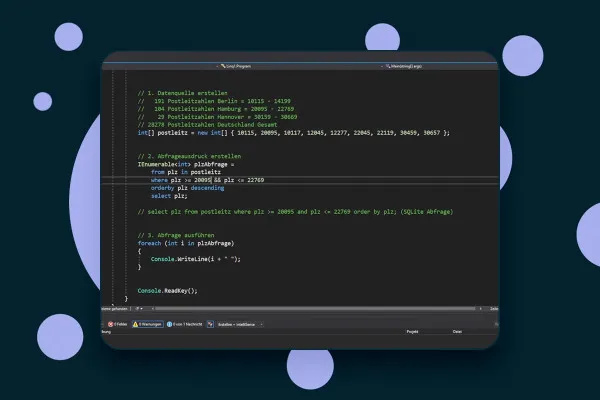Image resolution: width=600 pixels, height=400 pixels.
Task: Click the 'from plz in postleitz' line
Action: [186, 172]
